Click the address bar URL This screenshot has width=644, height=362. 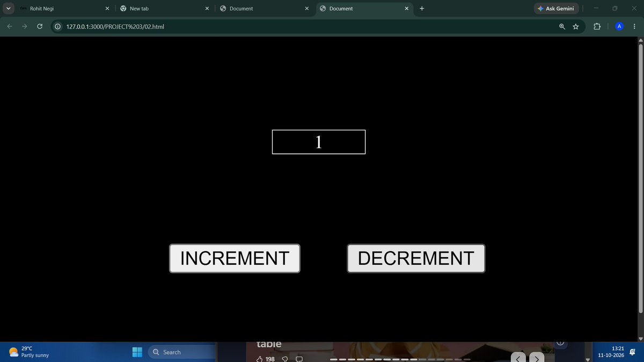115,26
